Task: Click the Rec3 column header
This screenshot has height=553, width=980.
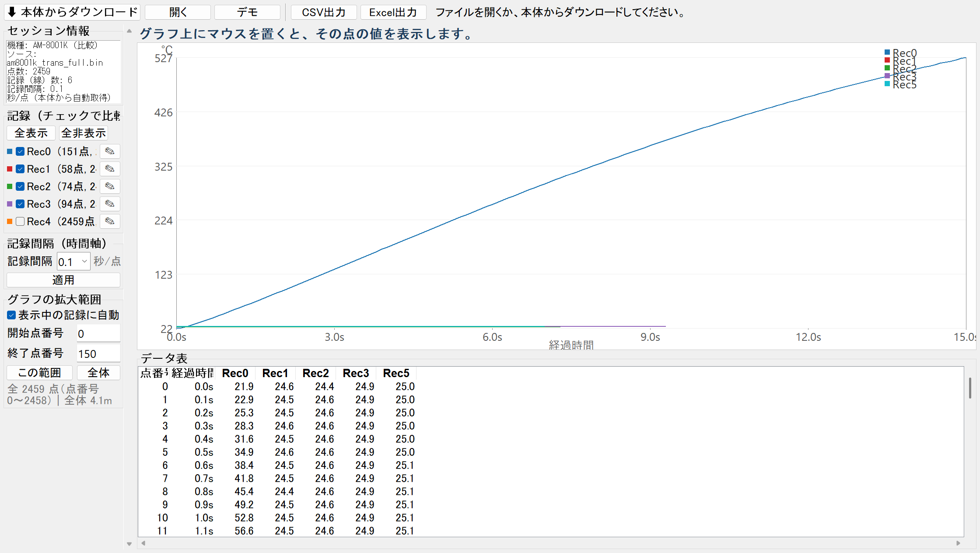Action: [356, 373]
